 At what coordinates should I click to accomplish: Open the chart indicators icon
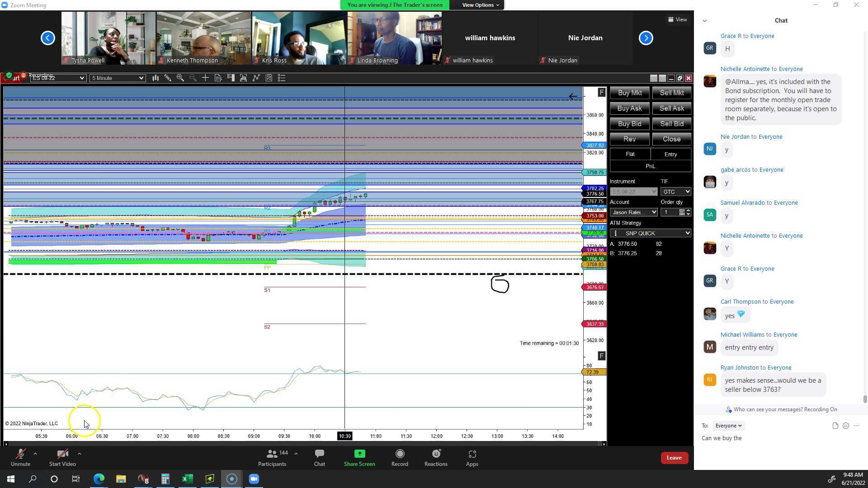pyautogui.click(x=243, y=78)
